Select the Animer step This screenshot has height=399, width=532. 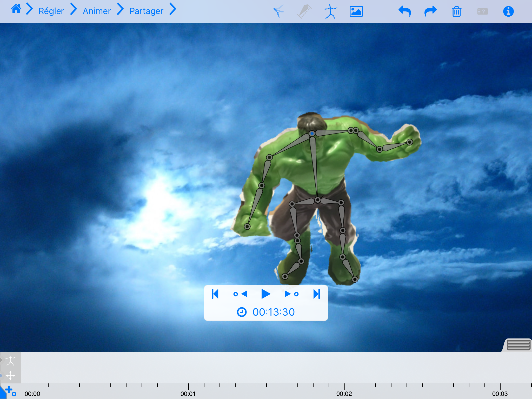click(97, 11)
